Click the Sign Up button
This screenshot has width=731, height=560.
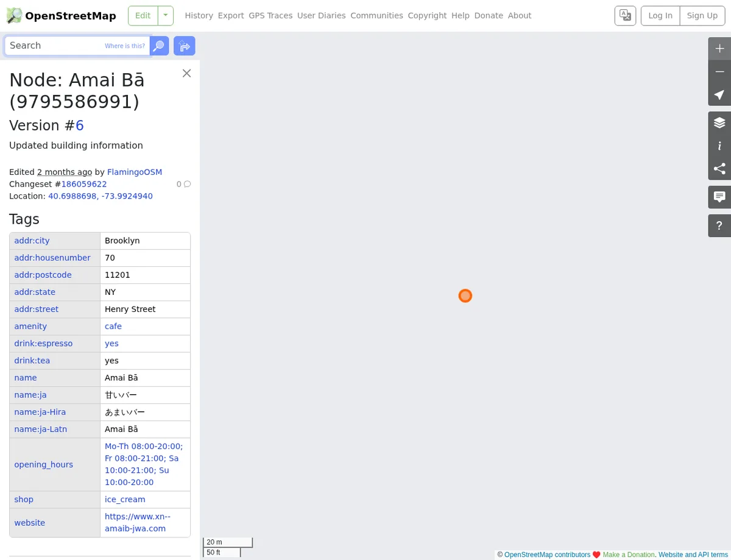click(x=702, y=15)
